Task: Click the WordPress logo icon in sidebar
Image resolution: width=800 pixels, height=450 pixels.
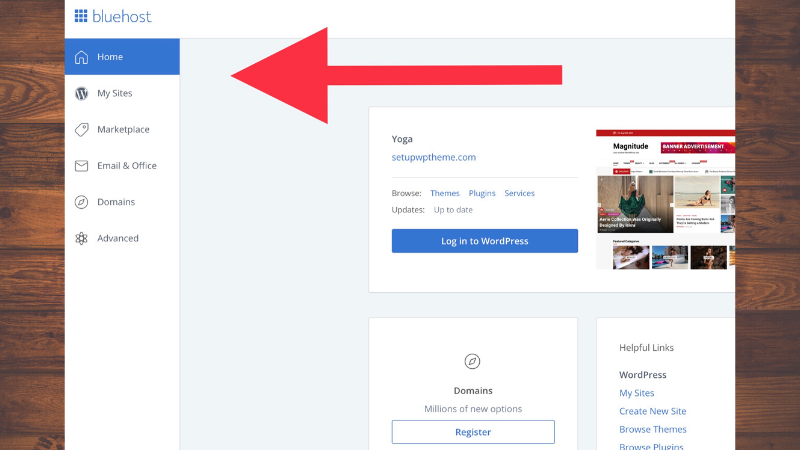Action: (x=81, y=93)
